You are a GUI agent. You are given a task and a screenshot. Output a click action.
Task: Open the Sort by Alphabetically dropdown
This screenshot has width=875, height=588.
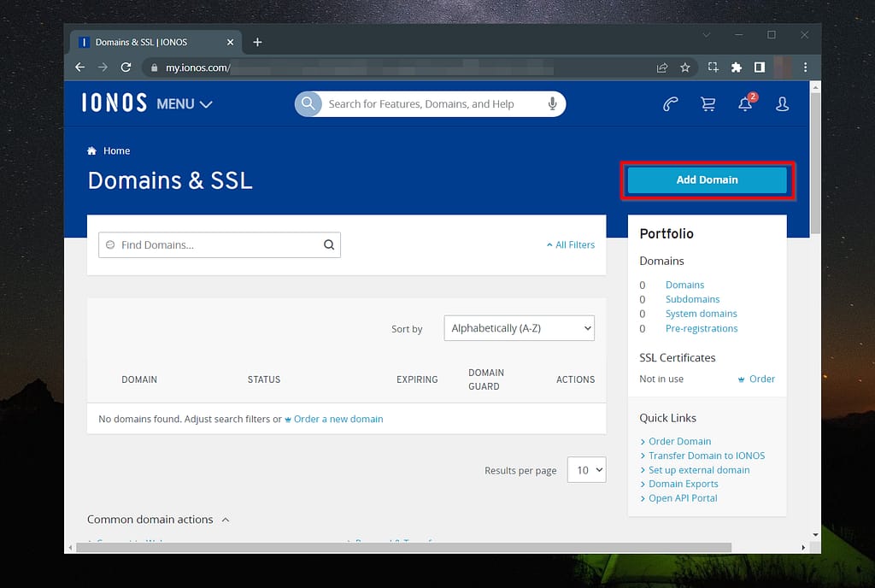519,328
